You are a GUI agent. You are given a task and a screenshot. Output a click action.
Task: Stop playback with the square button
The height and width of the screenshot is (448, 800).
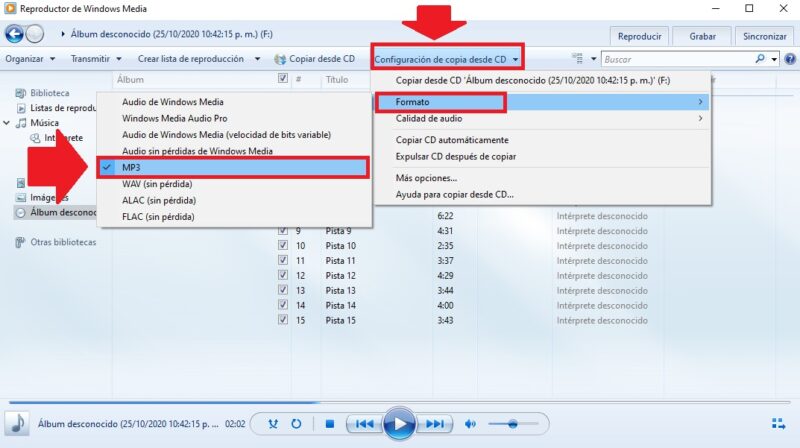330,424
